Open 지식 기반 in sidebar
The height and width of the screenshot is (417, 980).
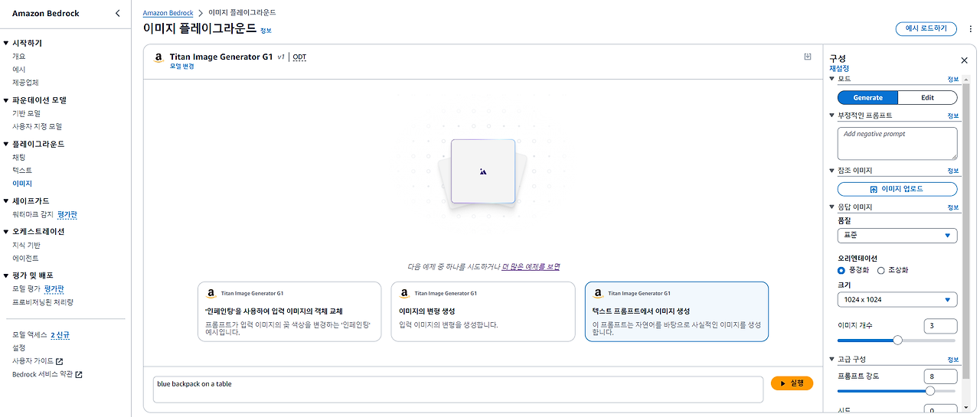coord(26,245)
